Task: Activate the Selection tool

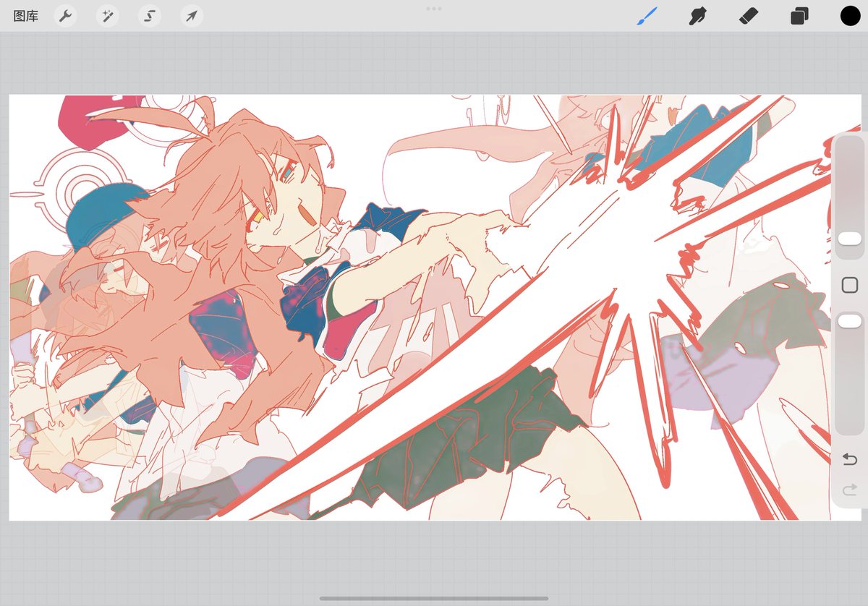Action: 150,16
